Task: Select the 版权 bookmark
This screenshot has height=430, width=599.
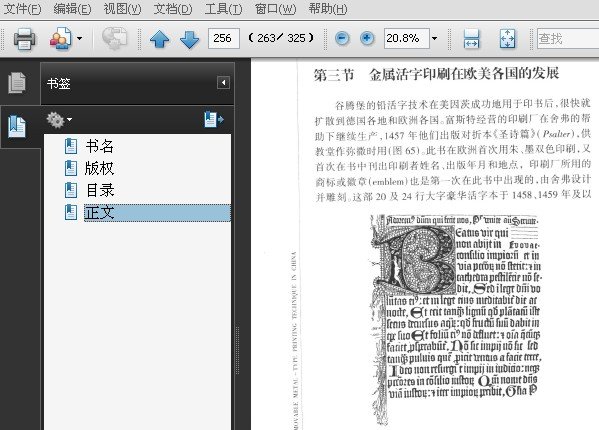Action: click(99, 168)
